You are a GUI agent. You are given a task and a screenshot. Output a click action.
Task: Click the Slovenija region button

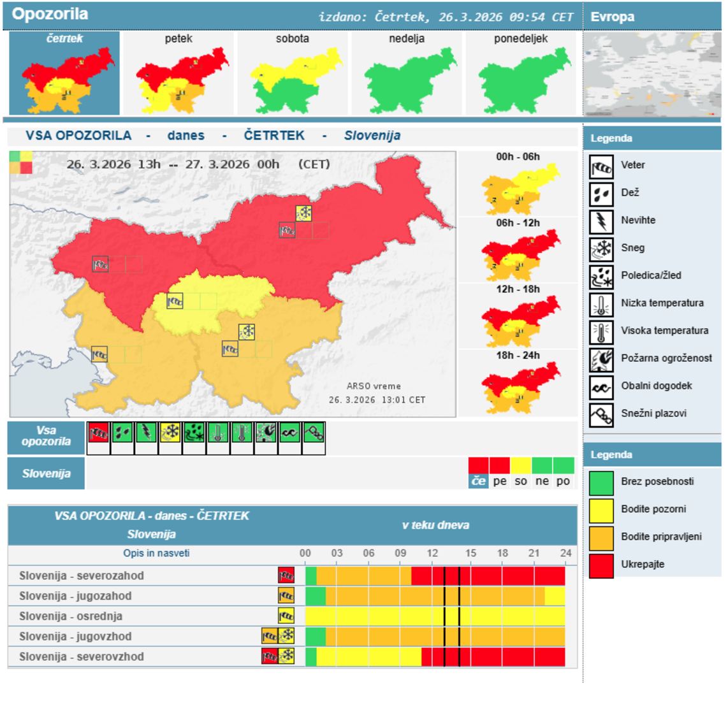click(x=46, y=473)
